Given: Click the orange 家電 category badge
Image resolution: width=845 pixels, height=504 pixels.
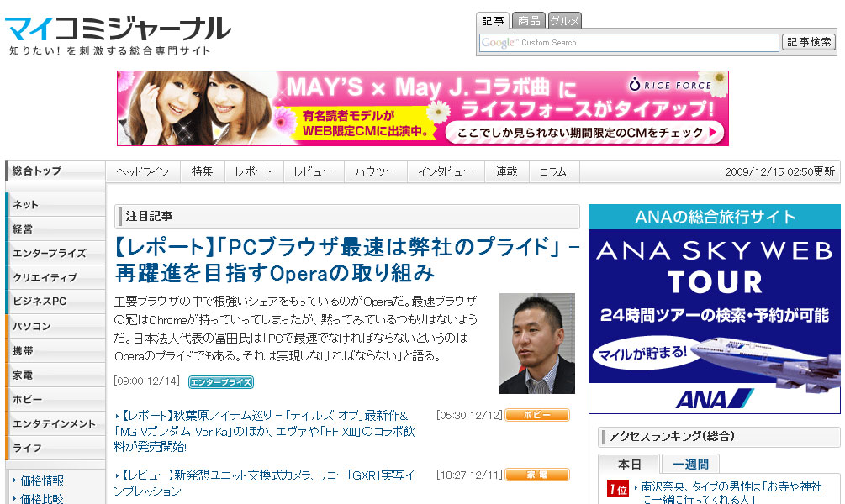Looking at the screenshot, I should click(536, 475).
